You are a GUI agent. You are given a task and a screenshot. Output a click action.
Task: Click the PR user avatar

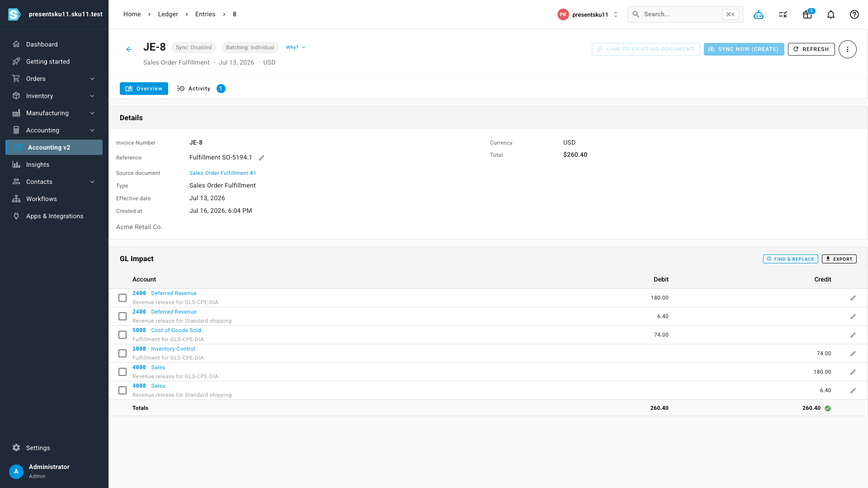[563, 14]
